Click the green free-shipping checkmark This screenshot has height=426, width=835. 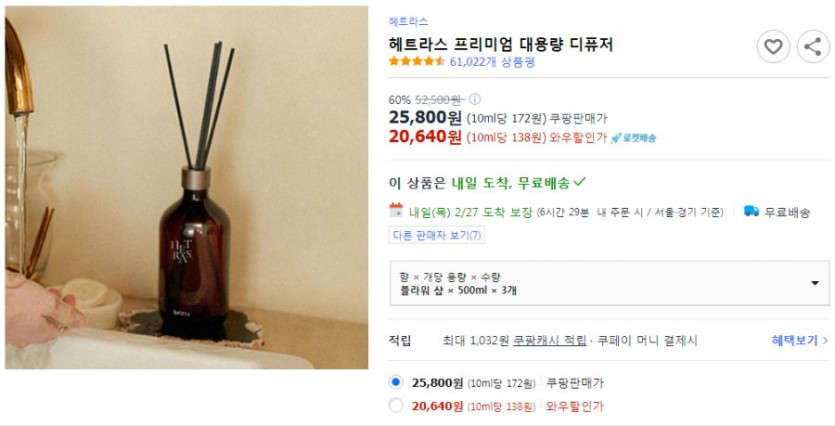coord(579,182)
